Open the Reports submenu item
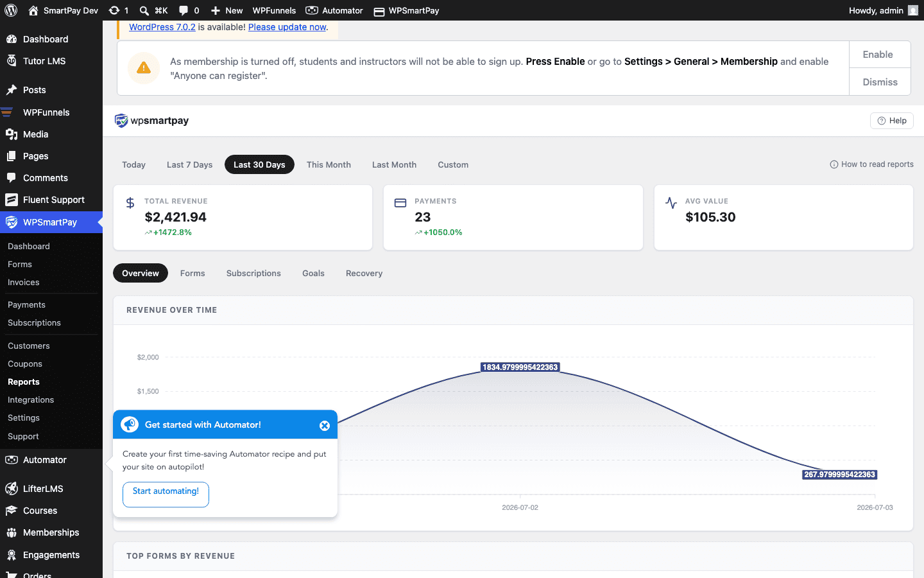924x578 pixels. click(24, 381)
